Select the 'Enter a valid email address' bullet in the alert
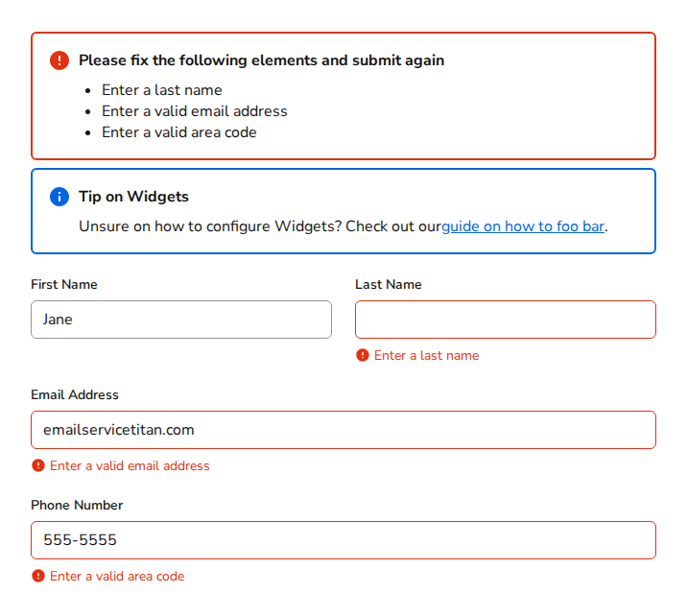Image resolution: width=687 pixels, height=616 pixels. [x=194, y=111]
